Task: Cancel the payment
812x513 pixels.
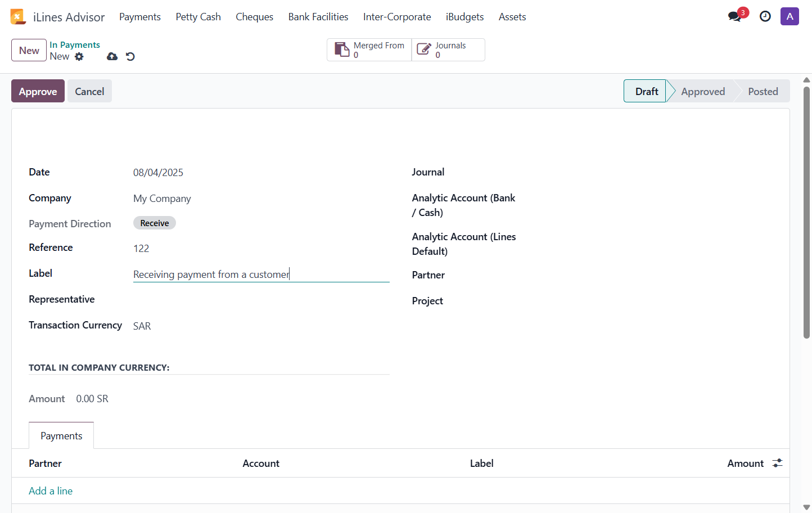Action: pos(89,91)
